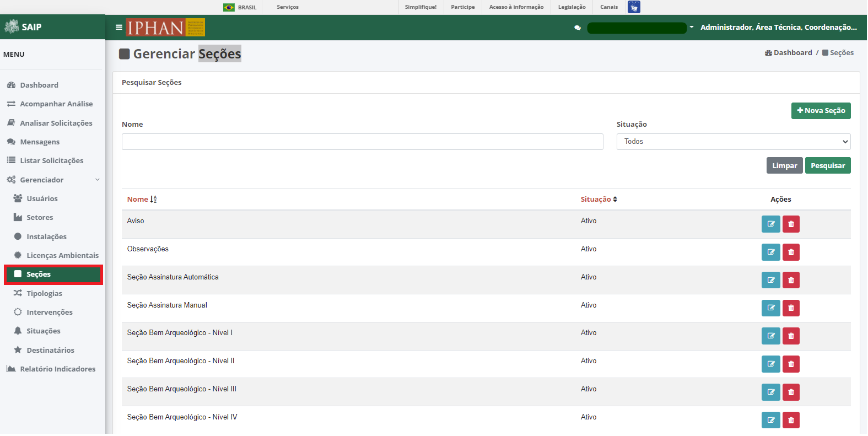Open Relatório Indicadores

(x=52, y=369)
